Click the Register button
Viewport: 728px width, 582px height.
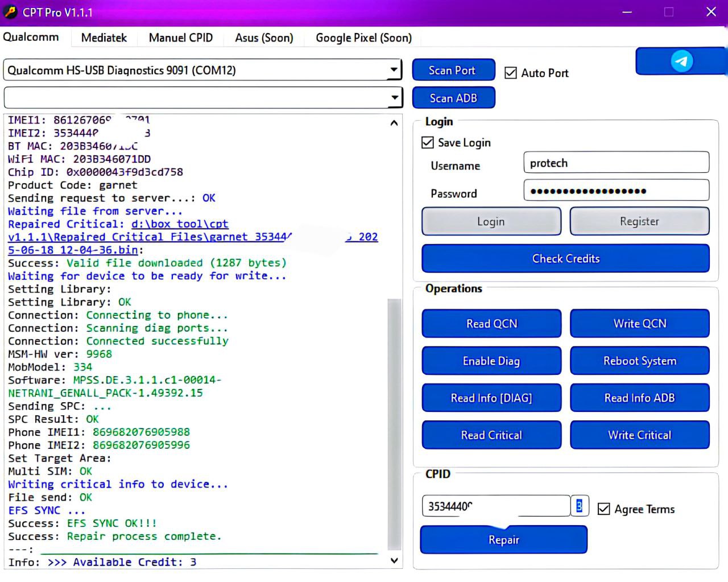point(640,221)
